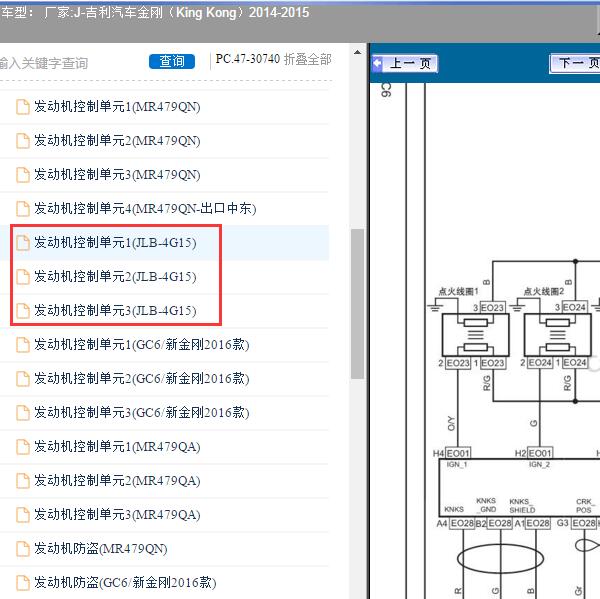Click document icon of 发动机控制单元2(MR479QA)
The height and width of the screenshot is (599, 600).
pos(23,481)
